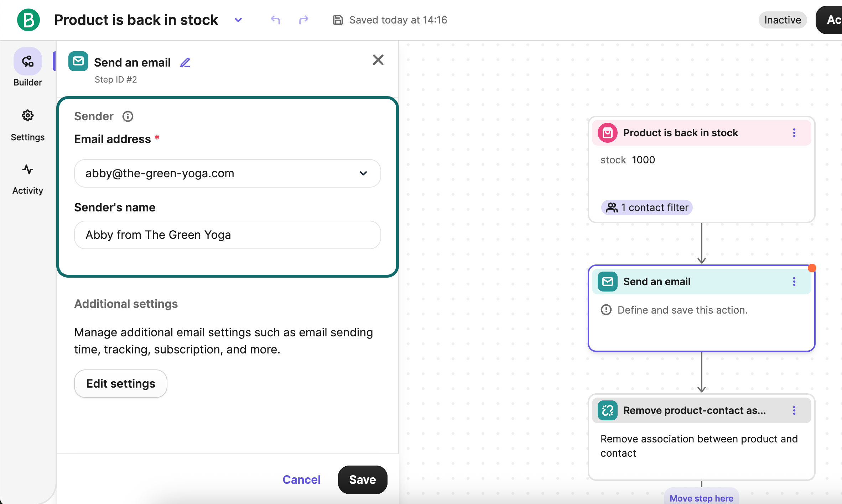Screen dimensions: 842x504
Task: Click the 1 contact filter badge
Action: pos(647,208)
